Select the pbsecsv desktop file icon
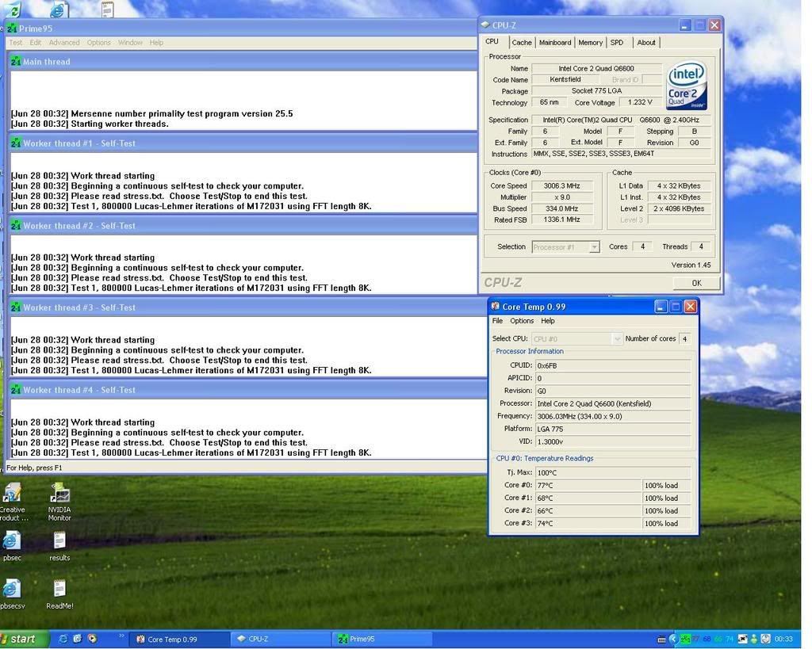This screenshot has width=812, height=649. 12,589
